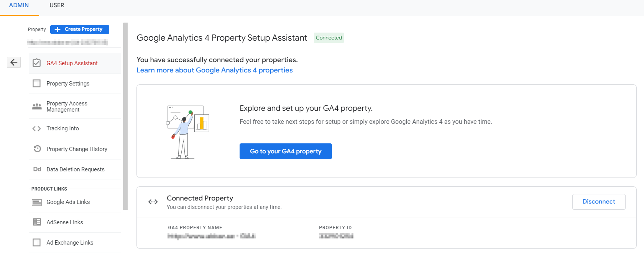This screenshot has height=258, width=644.
Task: Select the ADMIN tab
Action: click(x=19, y=5)
